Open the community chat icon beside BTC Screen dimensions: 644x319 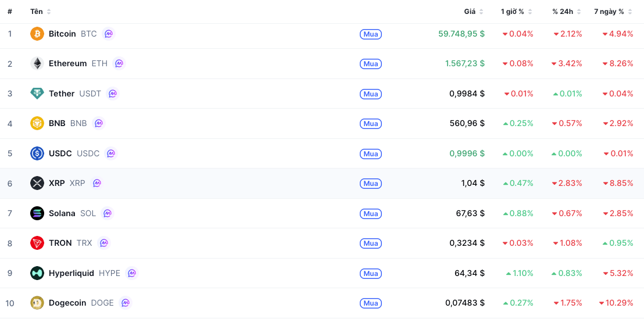[109, 34]
